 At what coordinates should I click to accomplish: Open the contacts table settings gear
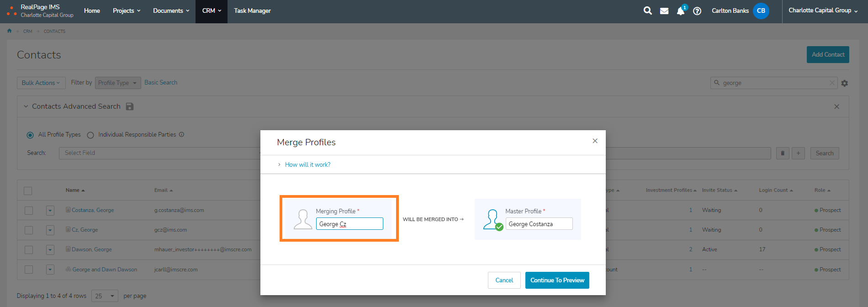844,83
